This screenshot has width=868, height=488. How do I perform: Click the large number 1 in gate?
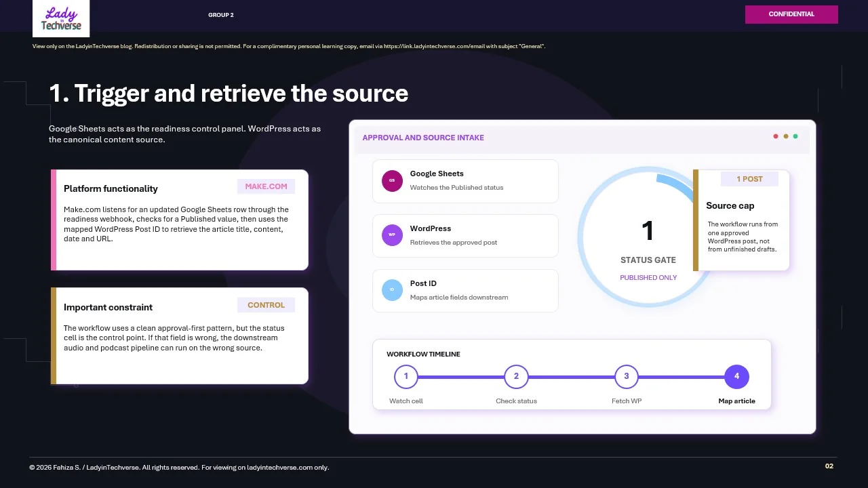pos(648,231)
